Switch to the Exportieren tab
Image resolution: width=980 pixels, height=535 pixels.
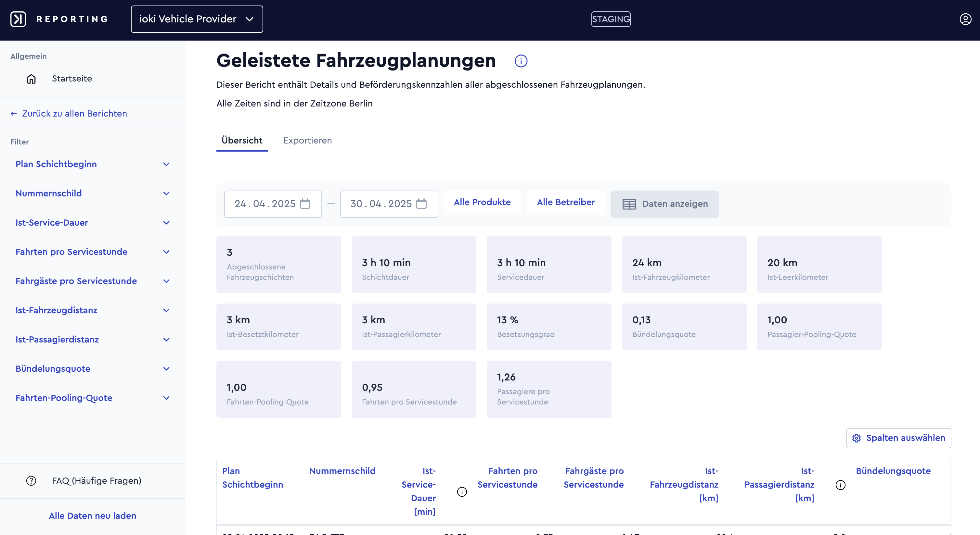[307, 141]
